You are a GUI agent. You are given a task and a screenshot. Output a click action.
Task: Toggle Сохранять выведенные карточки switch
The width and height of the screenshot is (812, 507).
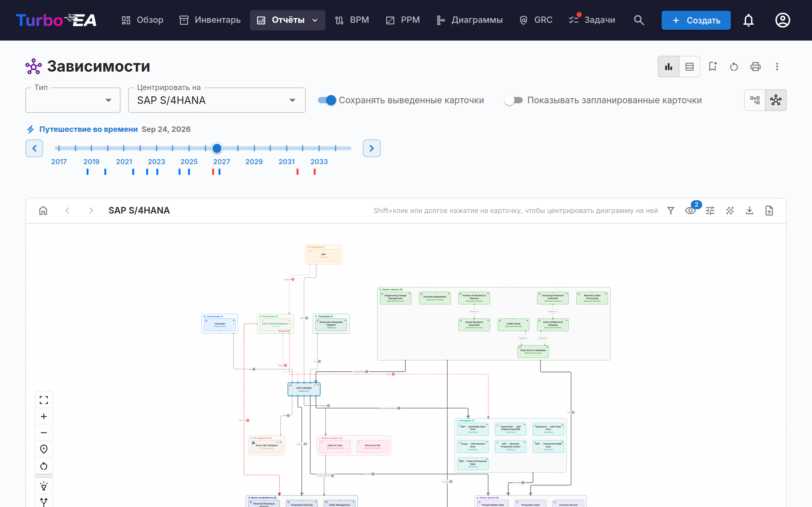tap(327, 100)
